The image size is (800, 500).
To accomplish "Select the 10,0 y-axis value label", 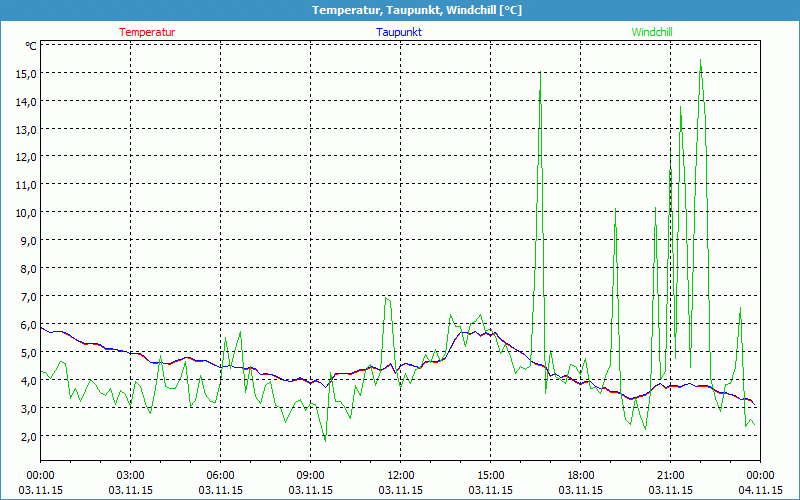I will pos(24,212).
